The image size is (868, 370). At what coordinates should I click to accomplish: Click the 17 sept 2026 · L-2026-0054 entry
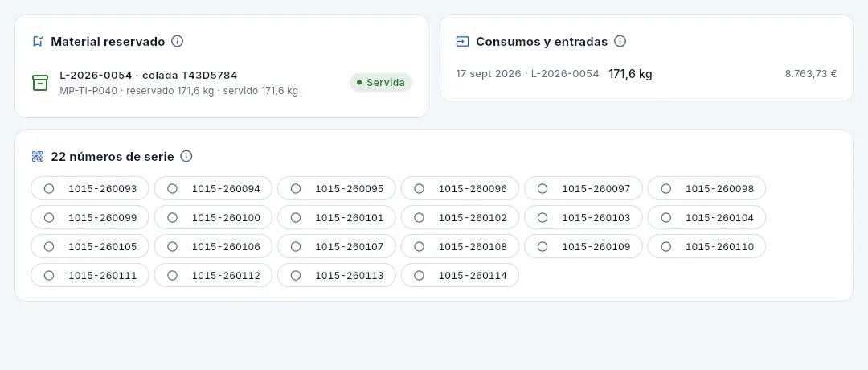pos(527,74)
